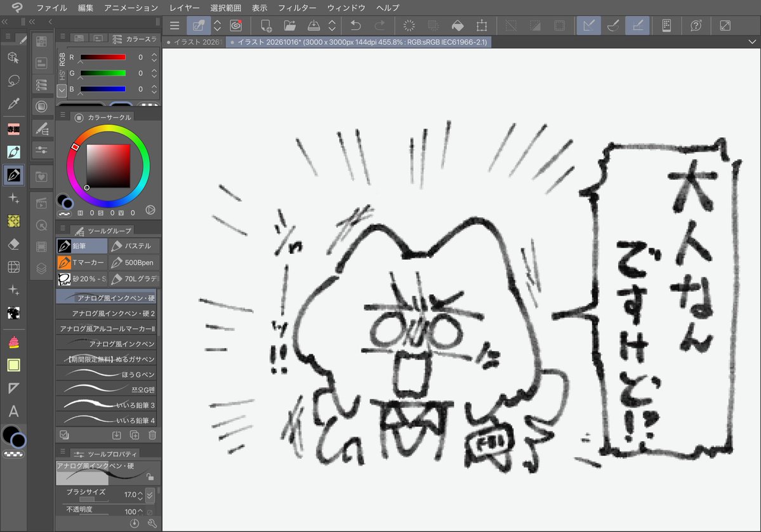Toggle the brush lock icon in tool property
Viewport: 761px width, 532px height.
pyautogui.click(x=150, y=477)
